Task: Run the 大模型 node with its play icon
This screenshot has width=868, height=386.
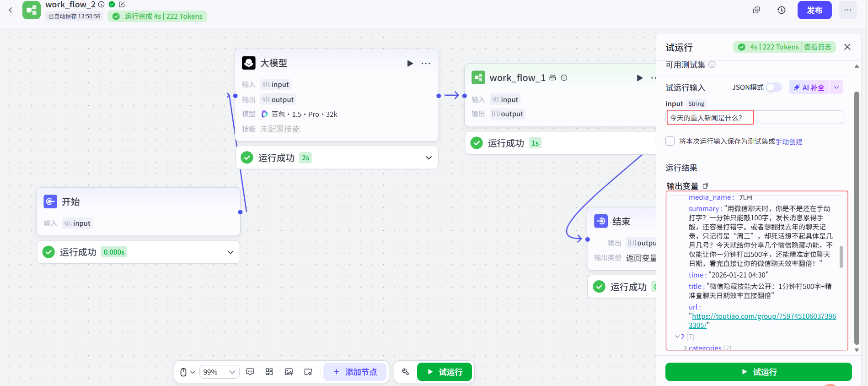Action: [410, 63]
